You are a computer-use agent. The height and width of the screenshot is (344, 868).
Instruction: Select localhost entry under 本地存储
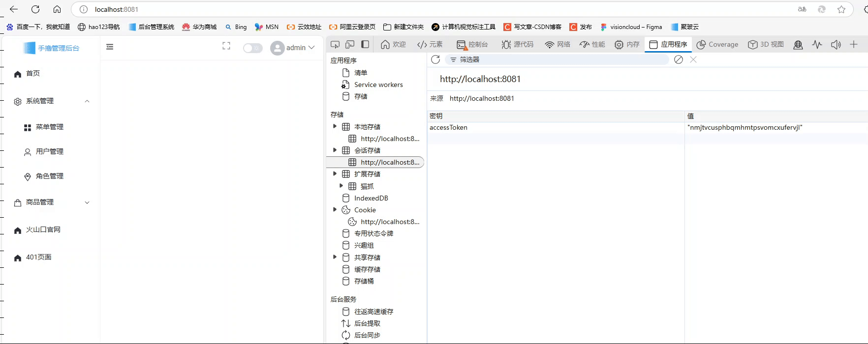click(x=384, y=139)
